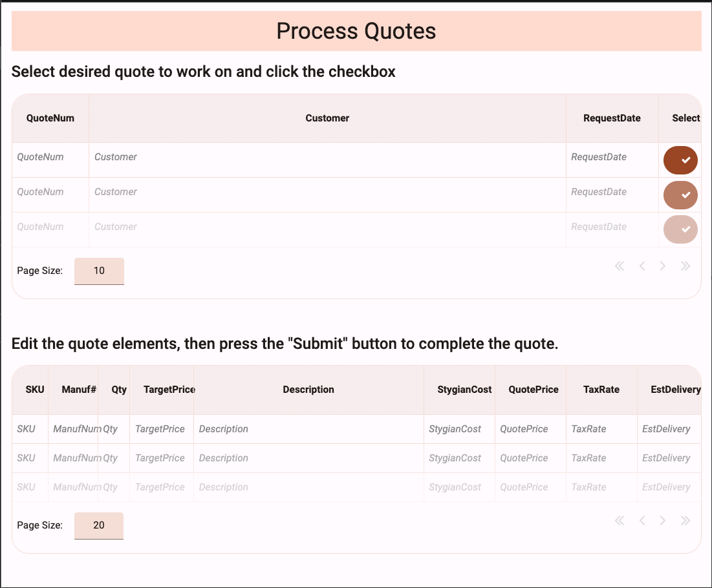Go to first page in quotes table
This screenshot has width=712, height=588.
point(620,266)
